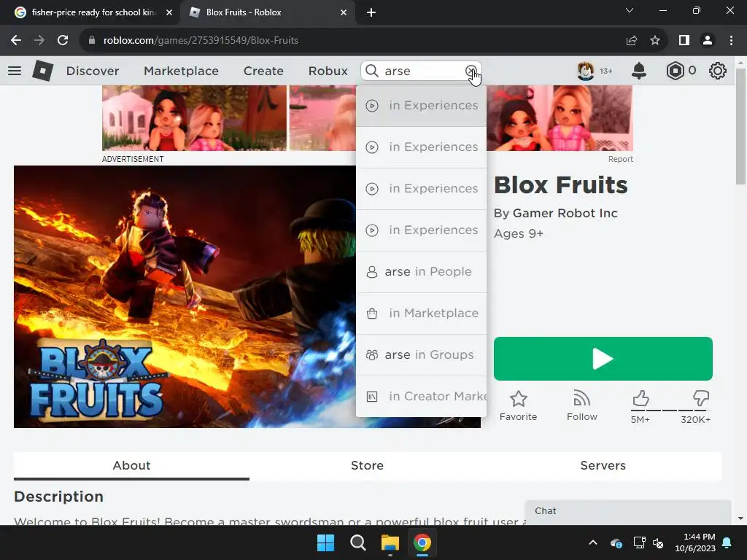Open a new browser tab

coord(371,12)
